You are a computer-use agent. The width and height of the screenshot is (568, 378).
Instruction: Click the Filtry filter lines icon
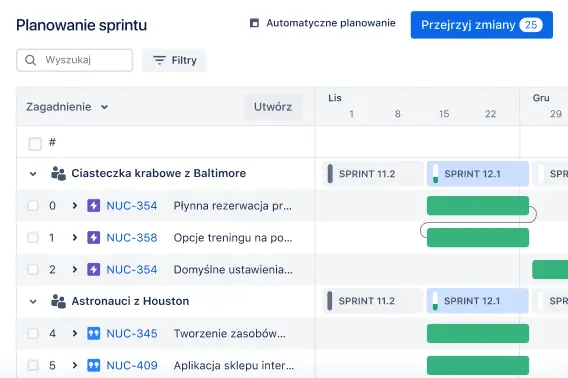(159, 60)
